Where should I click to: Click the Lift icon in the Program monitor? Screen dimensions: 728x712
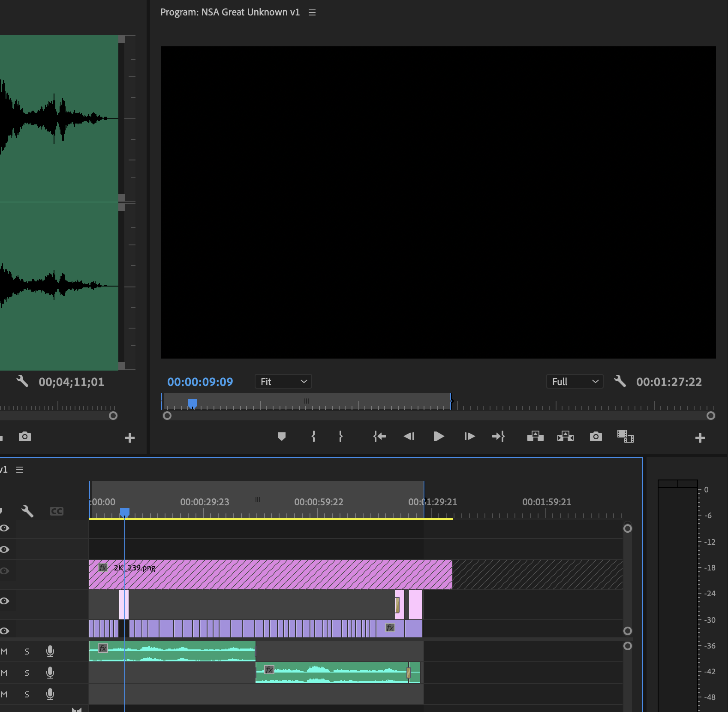pos(535,437)
